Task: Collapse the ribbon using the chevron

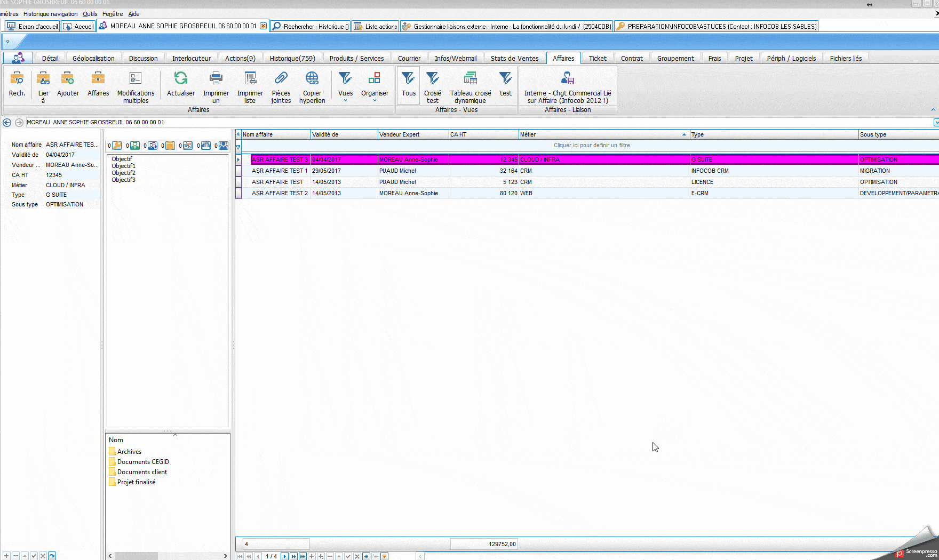Action: click(933, 110)
